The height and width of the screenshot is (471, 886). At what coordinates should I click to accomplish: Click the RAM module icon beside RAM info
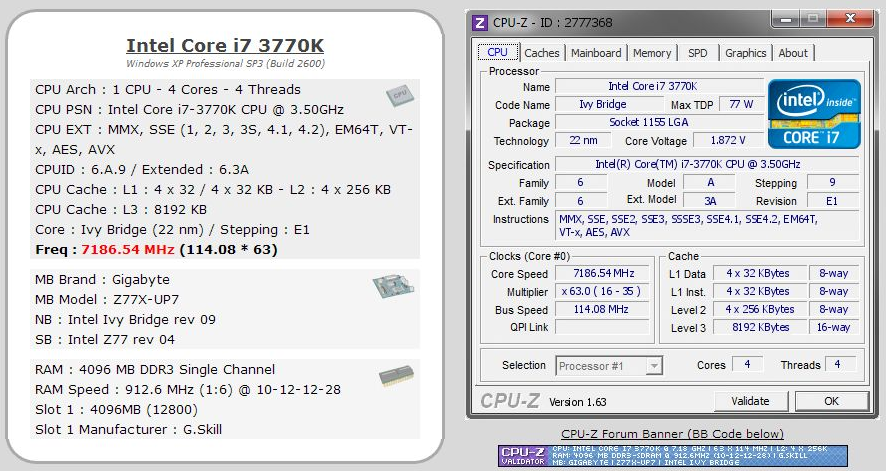[396, 376]
